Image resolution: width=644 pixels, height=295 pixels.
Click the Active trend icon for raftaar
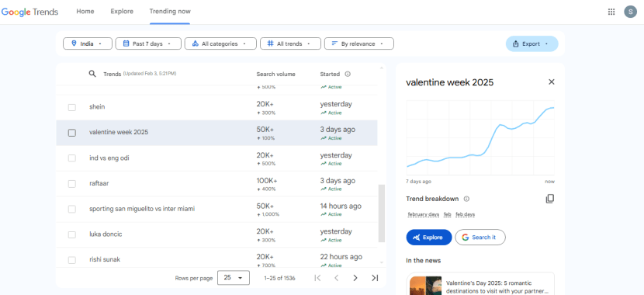pos(324,189)
